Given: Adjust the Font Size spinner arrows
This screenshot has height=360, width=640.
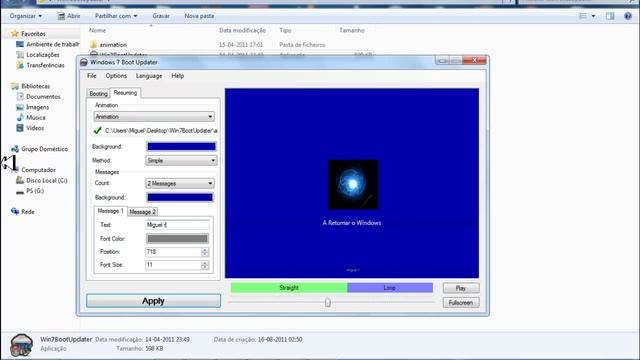Looking at the screenshot, I should tap(205, 265).
